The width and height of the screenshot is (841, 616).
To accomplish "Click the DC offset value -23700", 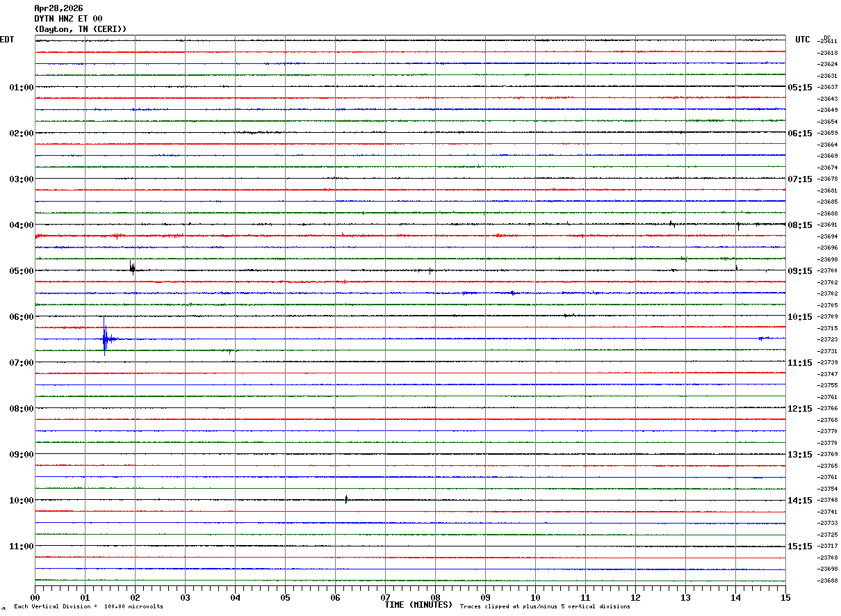I will (x=827, y=271).
